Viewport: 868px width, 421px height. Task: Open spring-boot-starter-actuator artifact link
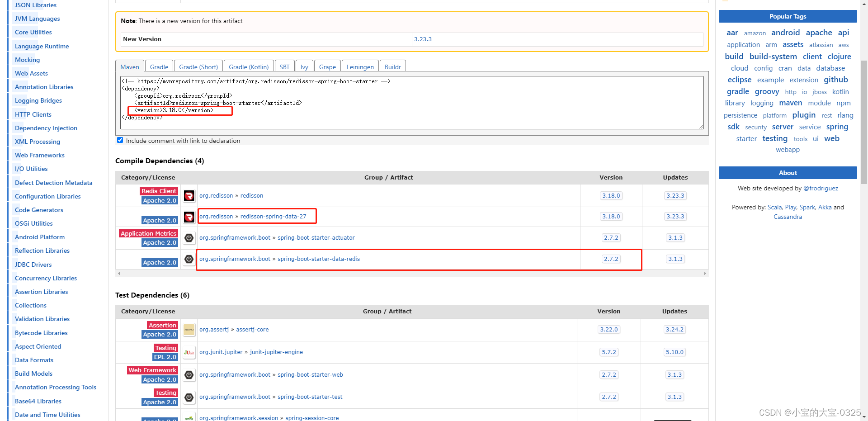point(316,238)
